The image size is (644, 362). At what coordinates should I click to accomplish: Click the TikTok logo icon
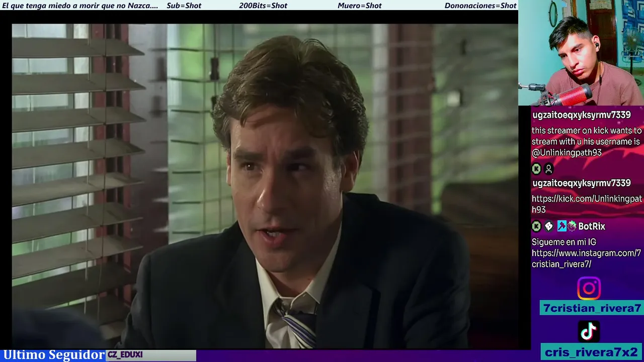589,331
